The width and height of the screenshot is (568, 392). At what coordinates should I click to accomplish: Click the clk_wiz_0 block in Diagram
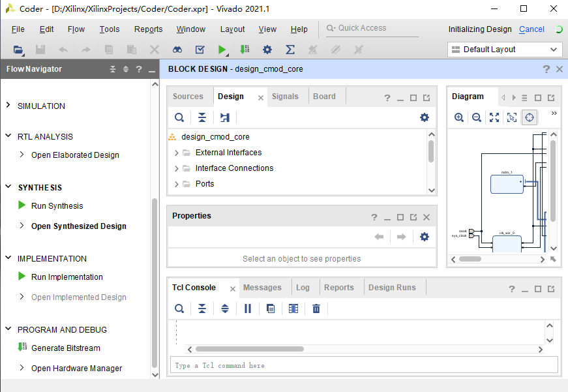click(507, 243)
